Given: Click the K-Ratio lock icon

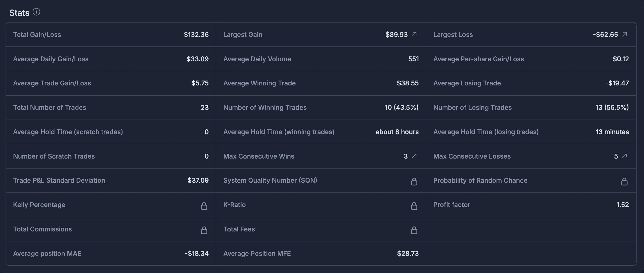Looking at the screenshot, I should pos(414,206).
